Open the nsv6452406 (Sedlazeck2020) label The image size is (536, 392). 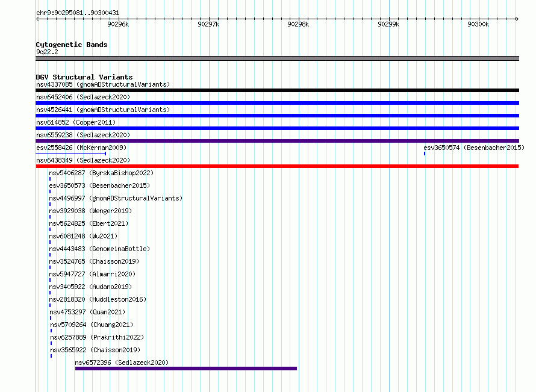pos(83,97)
